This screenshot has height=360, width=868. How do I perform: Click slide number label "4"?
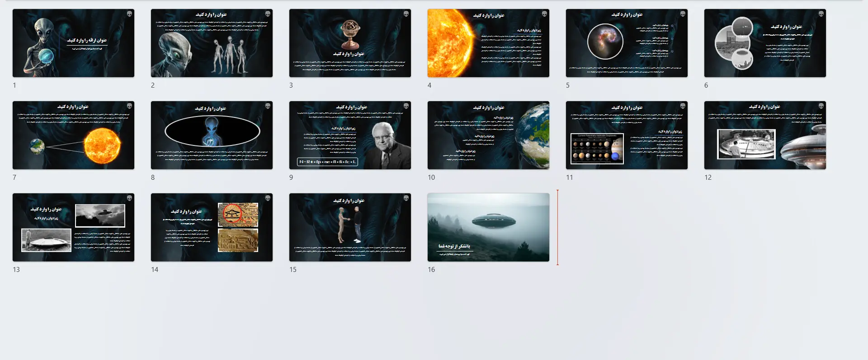[429, 85]
